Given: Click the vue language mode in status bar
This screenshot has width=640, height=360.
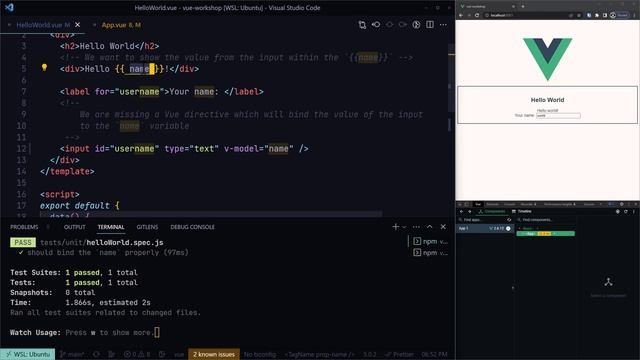Looking at the screenshot, I should tap(179, 354).
